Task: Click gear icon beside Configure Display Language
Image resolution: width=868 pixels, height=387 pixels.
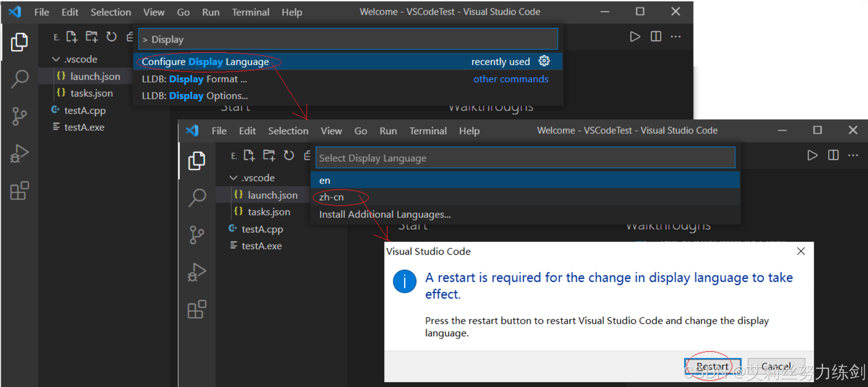Action: (544, 61)
